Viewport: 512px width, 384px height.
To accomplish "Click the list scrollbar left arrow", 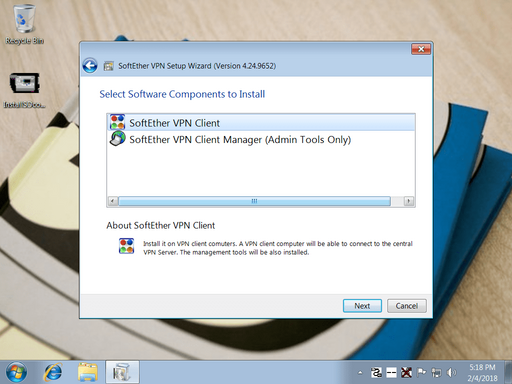I will 113,201.
